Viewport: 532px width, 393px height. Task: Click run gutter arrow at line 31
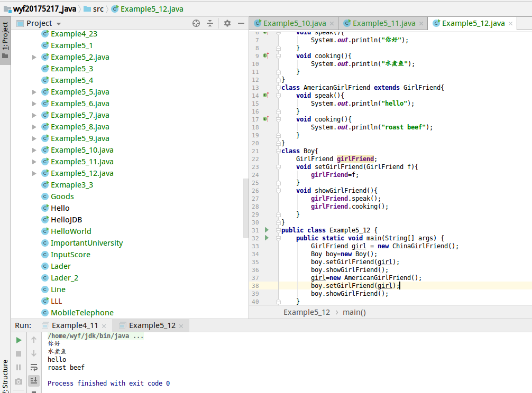click(x=267, y=230)
